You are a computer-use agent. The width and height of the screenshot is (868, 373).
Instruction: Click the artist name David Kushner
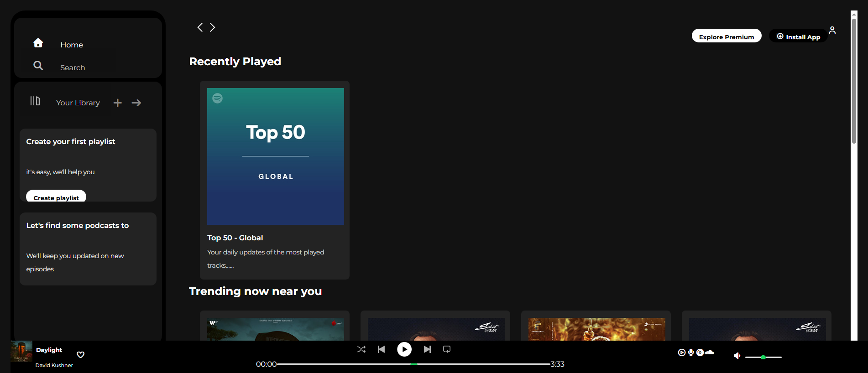click(54, 365)
